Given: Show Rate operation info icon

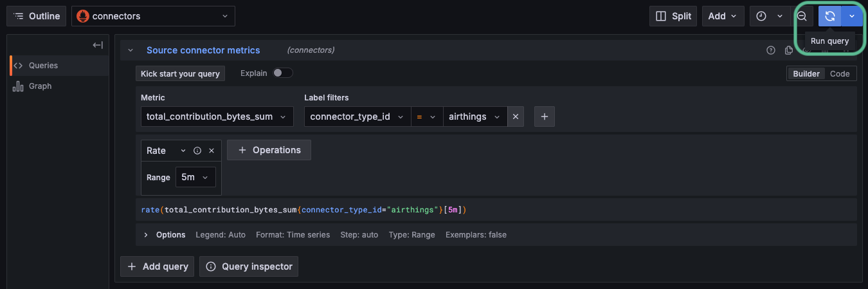Looking at the screenshot, I should [x=197, y=151].
